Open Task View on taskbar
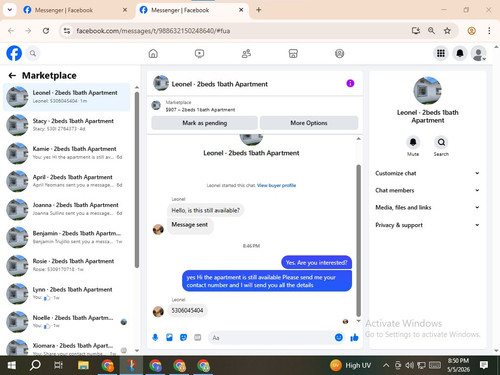Viewport: 500px width, 375px height. pyautogui.click(x=59, y=365)
